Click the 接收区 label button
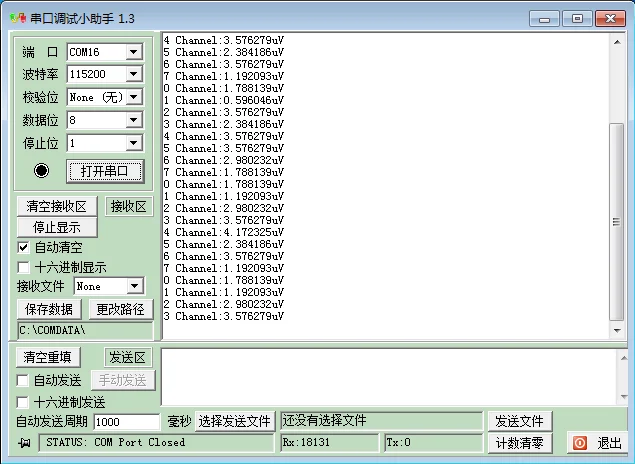The image size is (635, 464). click(x=129, y=206)
